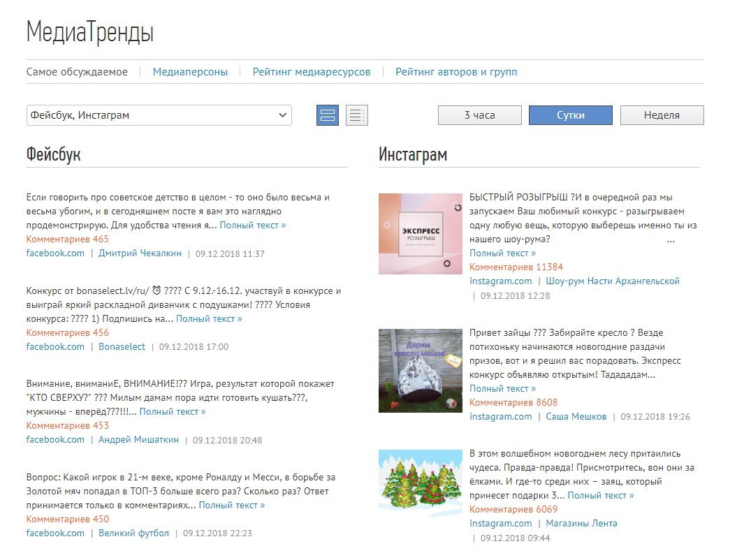Screen dimensions: 744x560
Task: Open full text of Привет зайцы post
Action: [502, 389]
